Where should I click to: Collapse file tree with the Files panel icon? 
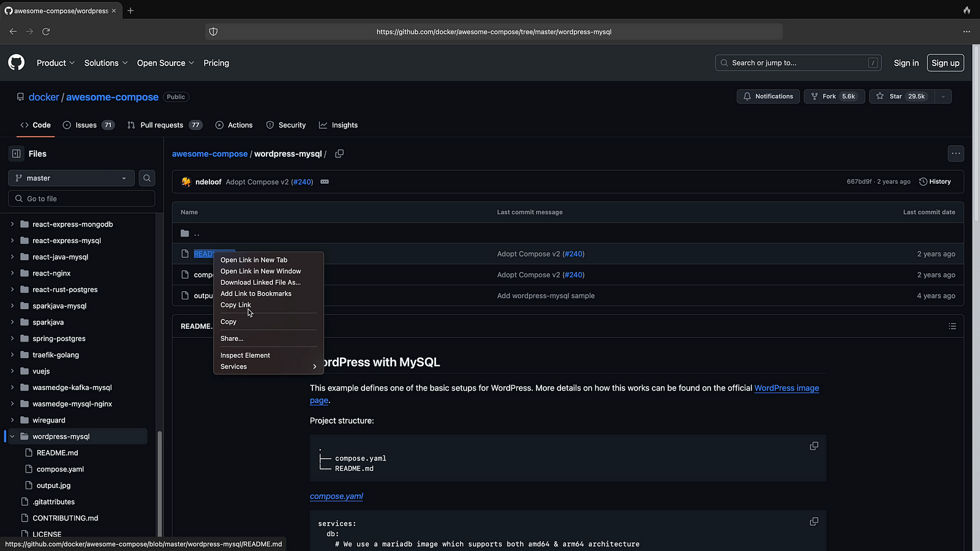click(17, 154)
